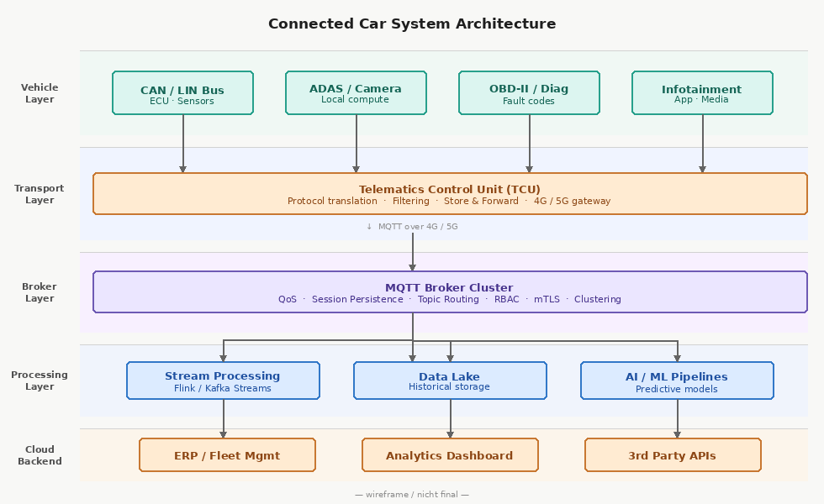This screenshot has width=824, height=504.
Task: Click the Fault codes subtitle
Action: tap(529, 102)
